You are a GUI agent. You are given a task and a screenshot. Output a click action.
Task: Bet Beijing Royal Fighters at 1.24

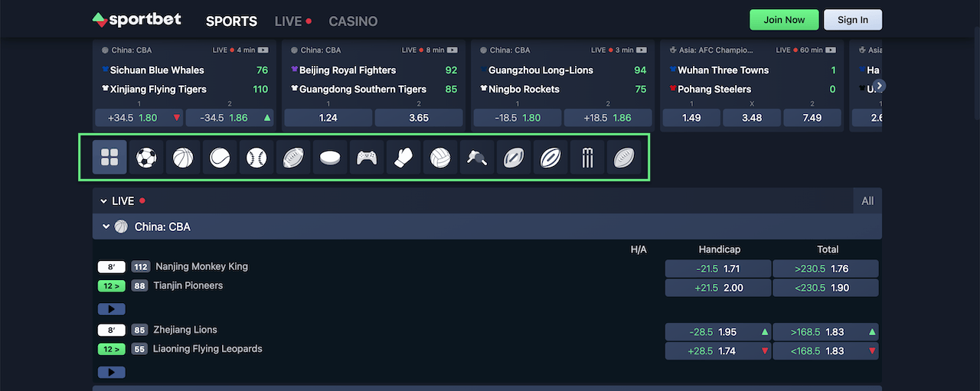point(328,118)
